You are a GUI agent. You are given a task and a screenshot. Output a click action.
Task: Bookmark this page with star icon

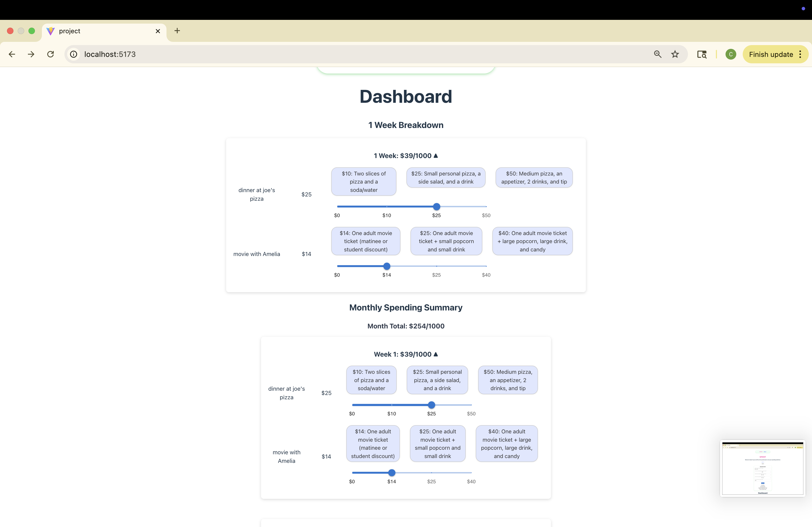point(675,54)
